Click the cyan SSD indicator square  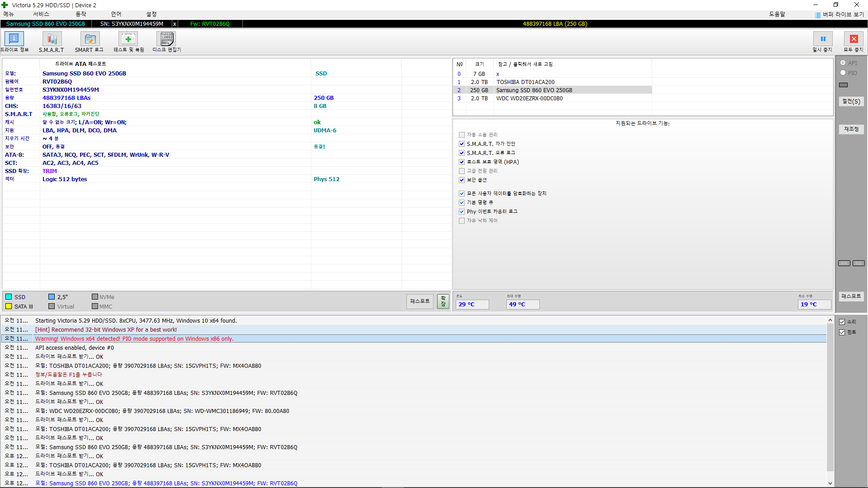(9, 297)
